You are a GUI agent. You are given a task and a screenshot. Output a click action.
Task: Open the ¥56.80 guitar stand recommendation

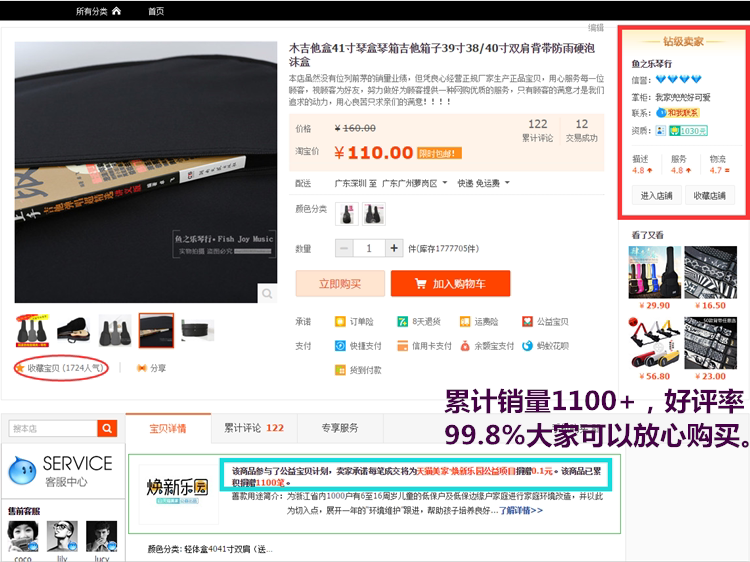click(654, 342)
